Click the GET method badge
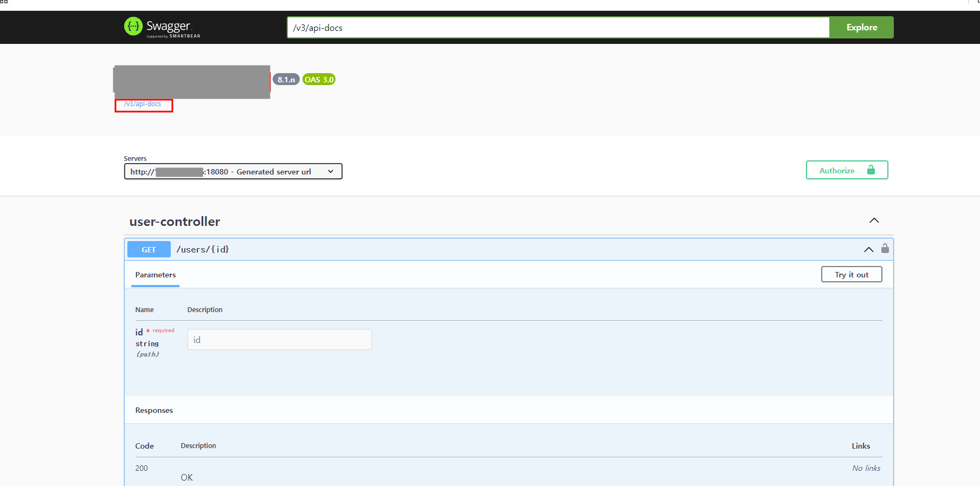 (x=149, y=250)
